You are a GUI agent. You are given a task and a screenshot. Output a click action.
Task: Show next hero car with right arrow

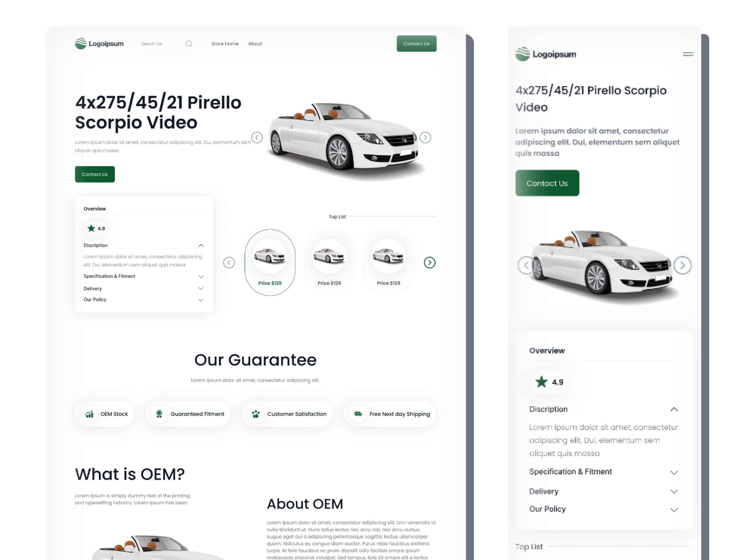coord(425,137)
